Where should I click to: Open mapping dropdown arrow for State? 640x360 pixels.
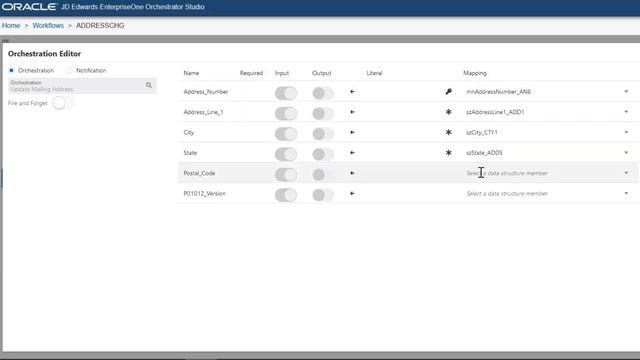pos(626,153)
